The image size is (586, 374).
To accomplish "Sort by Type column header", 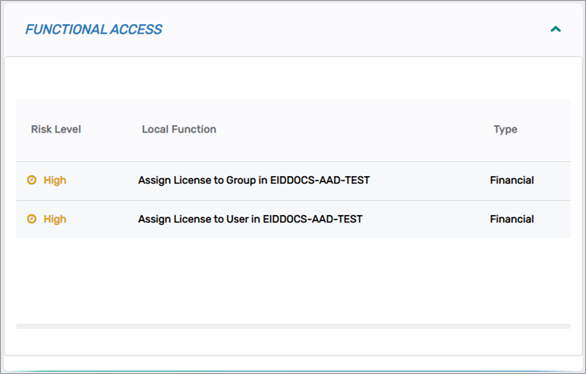I will click(x=505, y=130).
